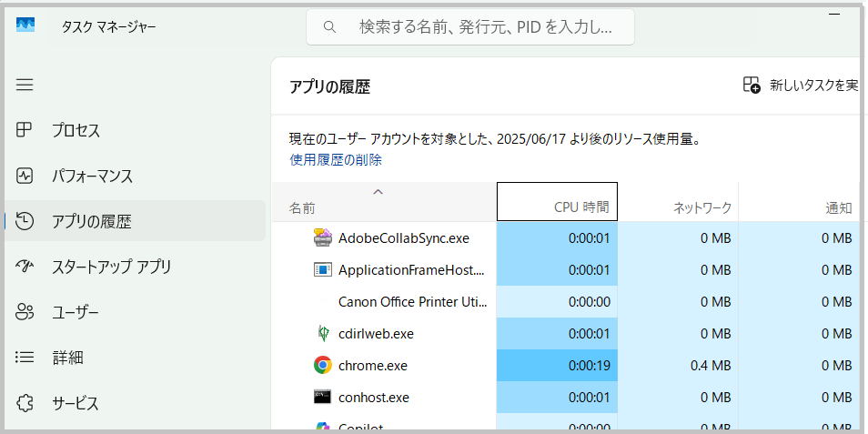Open the パフォーマンス page
The width and height of the screenshot is (868, 434).
(135, 176)
